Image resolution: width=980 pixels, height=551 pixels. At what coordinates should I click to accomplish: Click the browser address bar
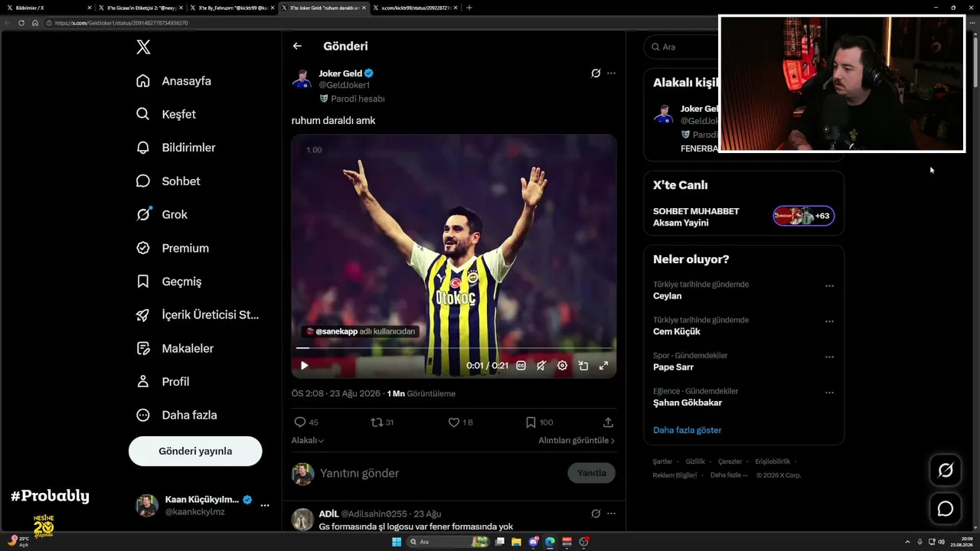point(383,23)
